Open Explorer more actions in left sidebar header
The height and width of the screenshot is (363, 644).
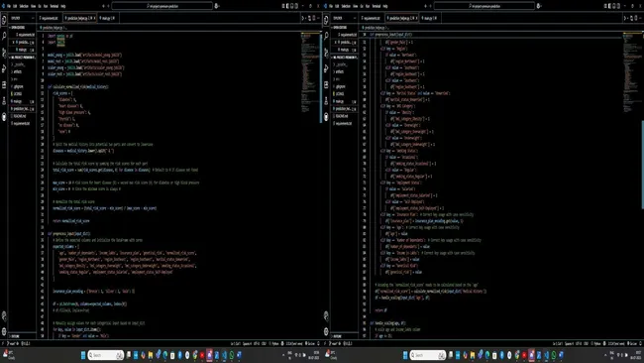tap(33, 18)
